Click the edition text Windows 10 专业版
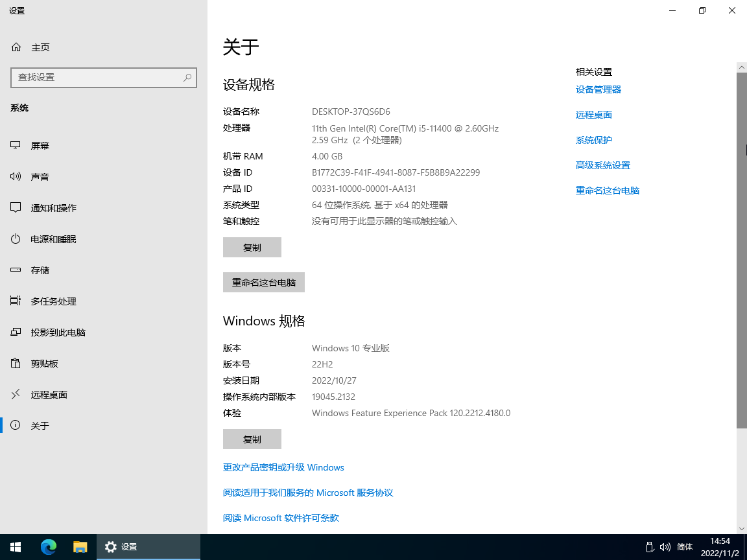The image size is (747, 560). tap(351, 348)
